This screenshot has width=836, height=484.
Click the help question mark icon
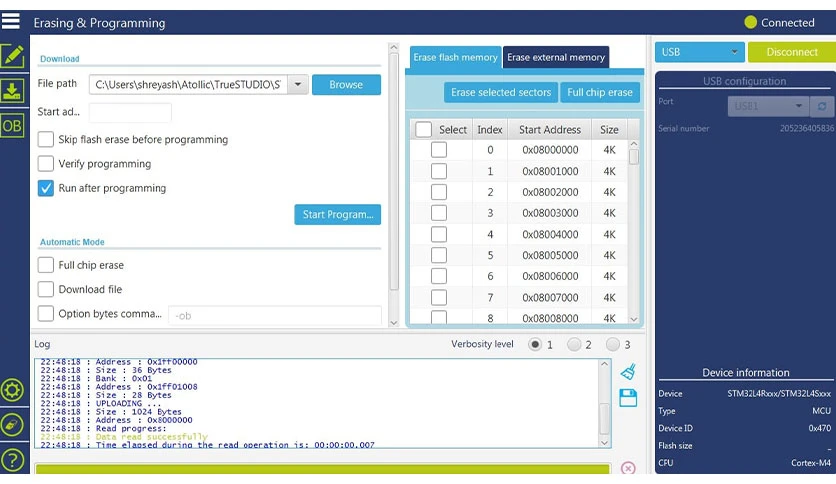12,460
